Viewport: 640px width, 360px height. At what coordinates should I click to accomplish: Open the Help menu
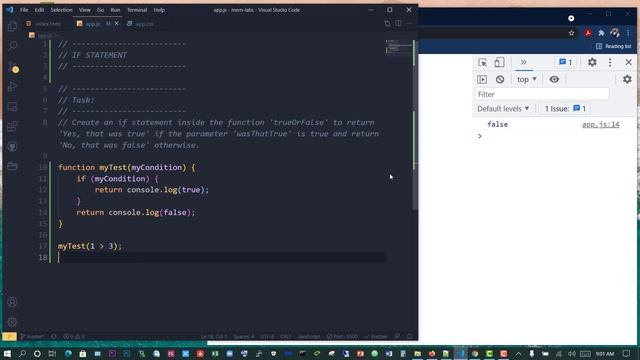click(159, 10)
